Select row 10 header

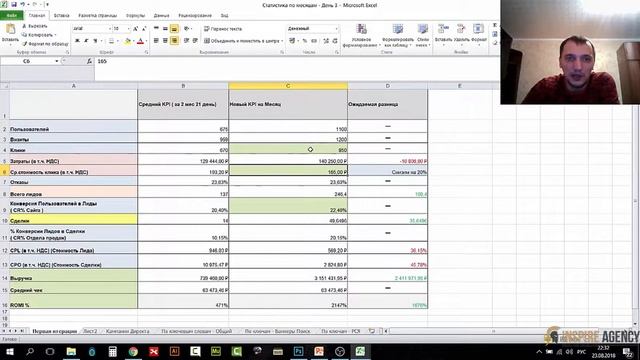(x=4, y=220)
